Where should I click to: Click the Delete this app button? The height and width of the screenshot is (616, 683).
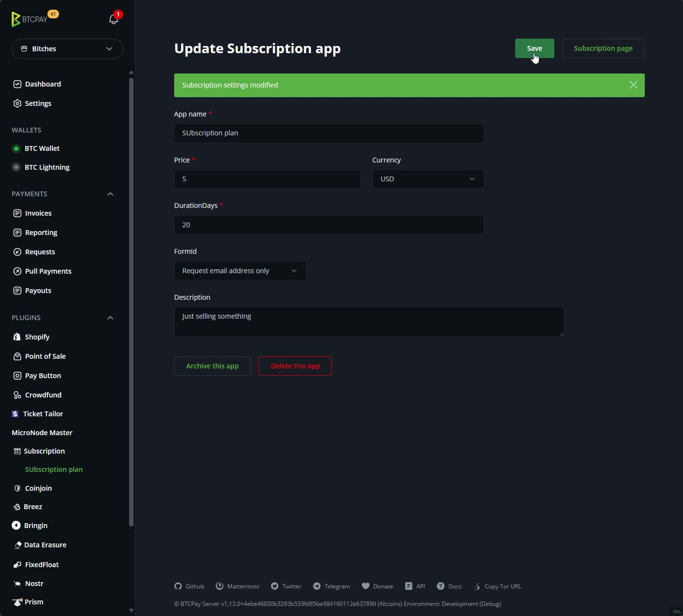(x=295, y=366)
